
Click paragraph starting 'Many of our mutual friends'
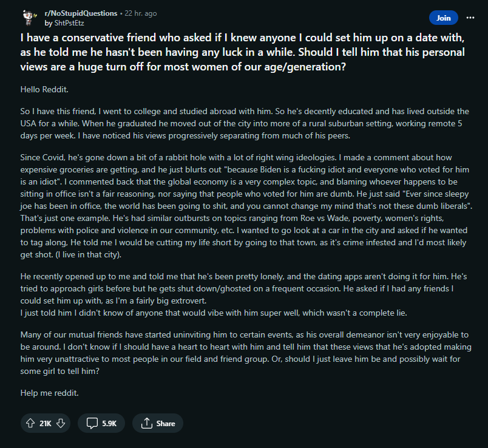pyautogui.click(x=246, y=353)
